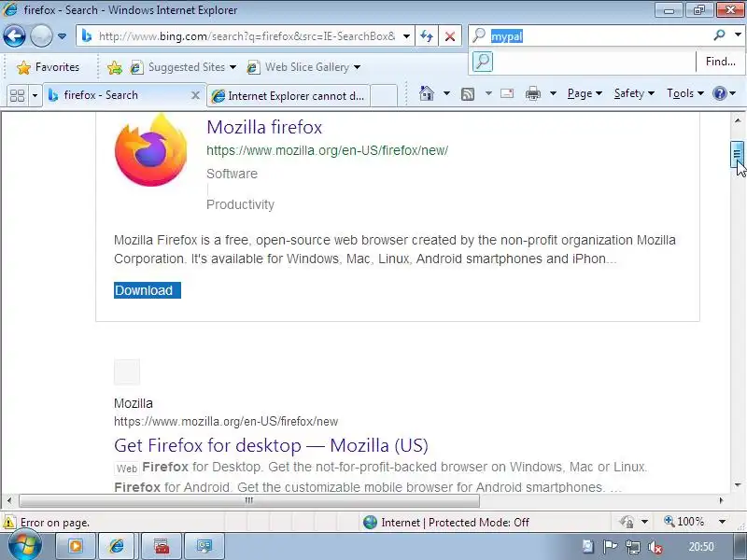Open the Safety menu
747x560 pixels.
[634, 94]
